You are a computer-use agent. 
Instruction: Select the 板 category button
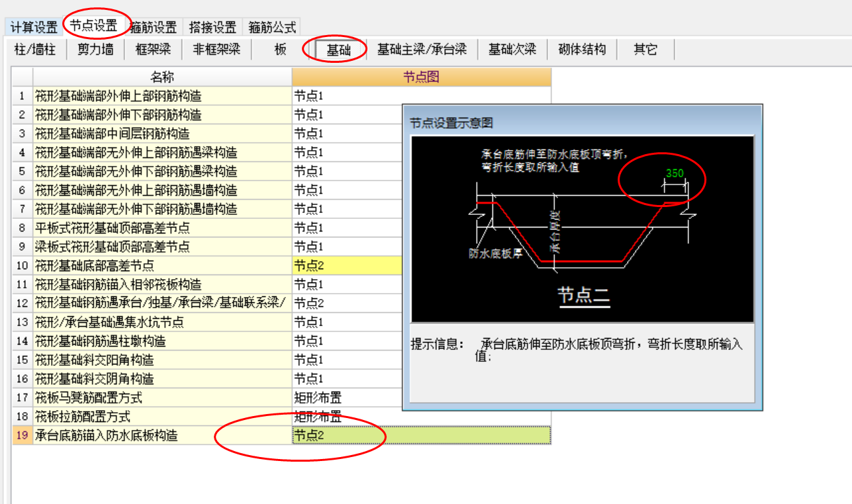281,50
